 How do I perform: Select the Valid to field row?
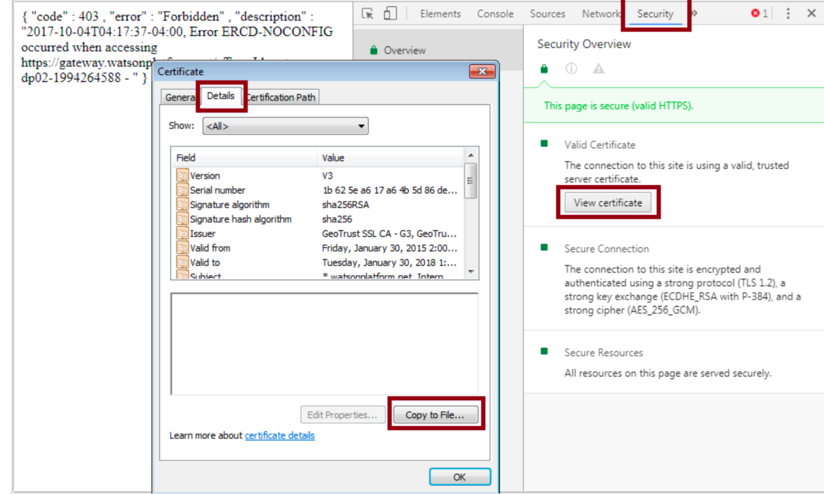(318, 262)
